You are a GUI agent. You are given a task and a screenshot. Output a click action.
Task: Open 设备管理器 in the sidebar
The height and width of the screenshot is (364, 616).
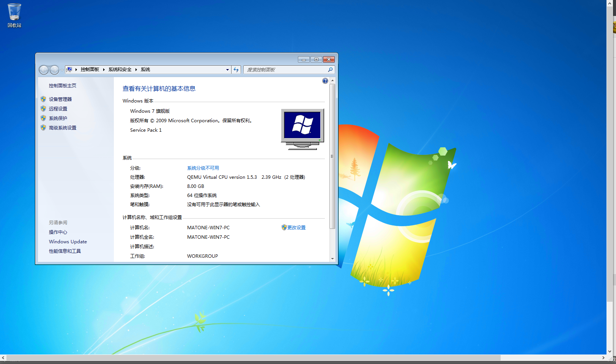coord(60,99)
